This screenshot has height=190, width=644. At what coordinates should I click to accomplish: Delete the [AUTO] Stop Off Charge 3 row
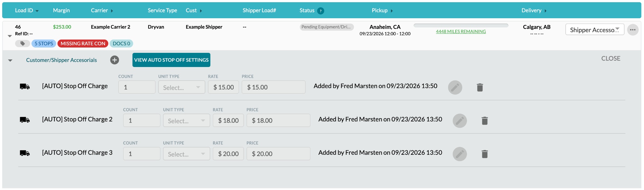tap(485, 154)
